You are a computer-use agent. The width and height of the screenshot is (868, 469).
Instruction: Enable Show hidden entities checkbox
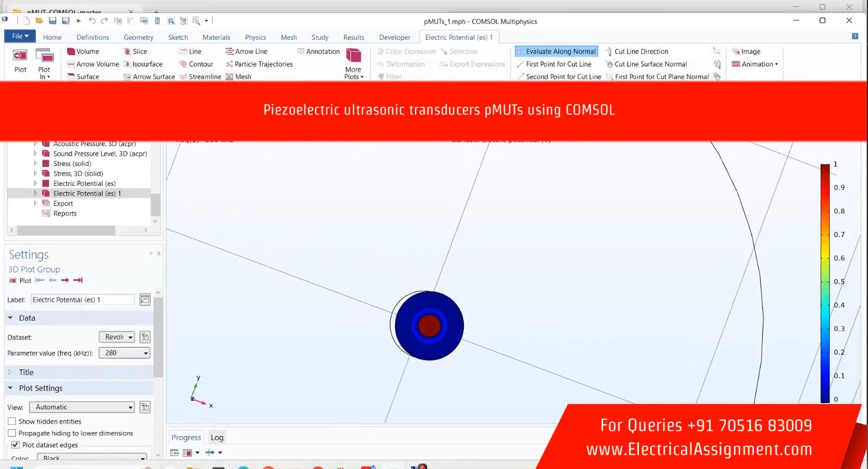(12, 421)
